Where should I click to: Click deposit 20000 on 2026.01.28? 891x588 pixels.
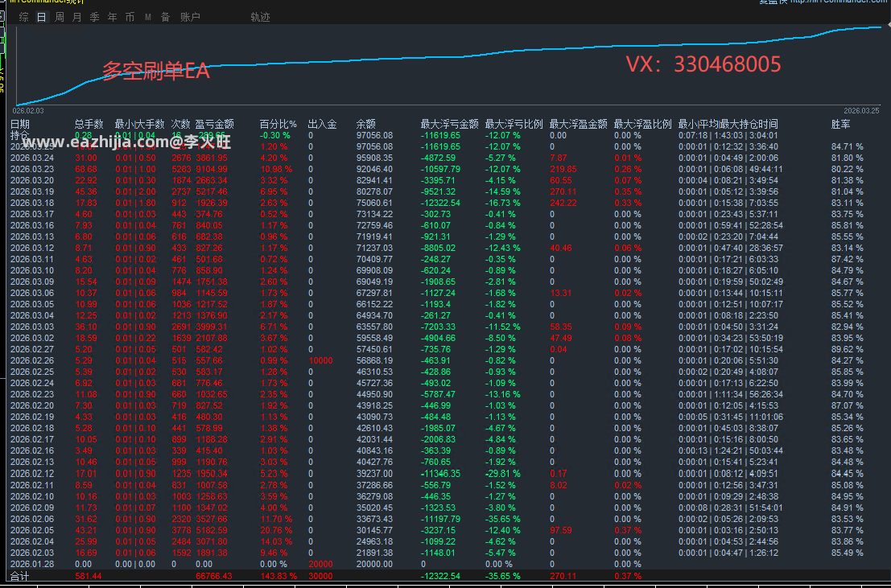click(320, 564)
